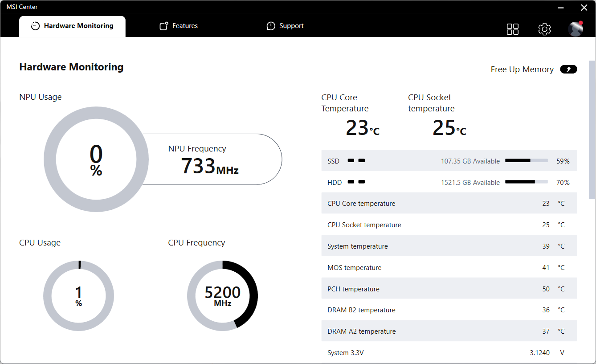The image size is (596, 364).
Task: Open the apps grid icon
Action: 513,29
